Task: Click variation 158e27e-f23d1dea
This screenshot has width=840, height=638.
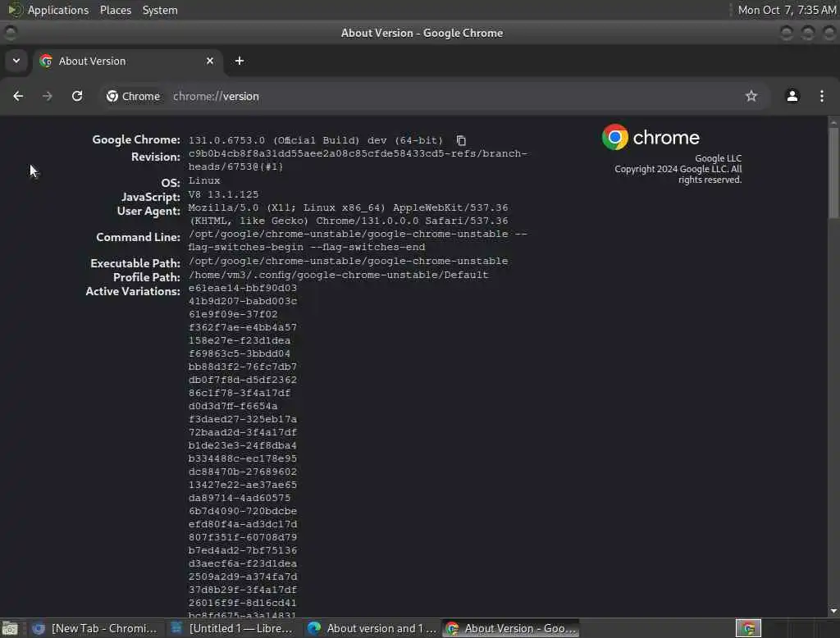Action: 240,340
